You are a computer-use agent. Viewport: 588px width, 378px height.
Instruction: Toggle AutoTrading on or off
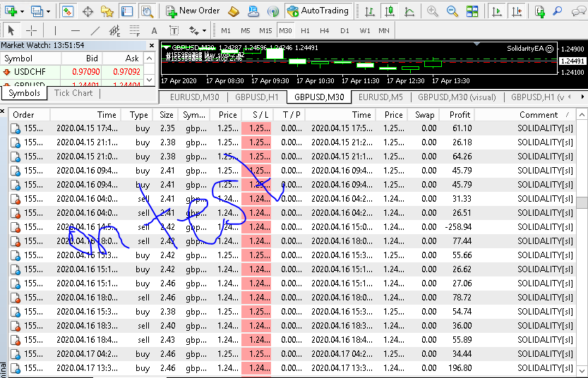click(319, 11)
